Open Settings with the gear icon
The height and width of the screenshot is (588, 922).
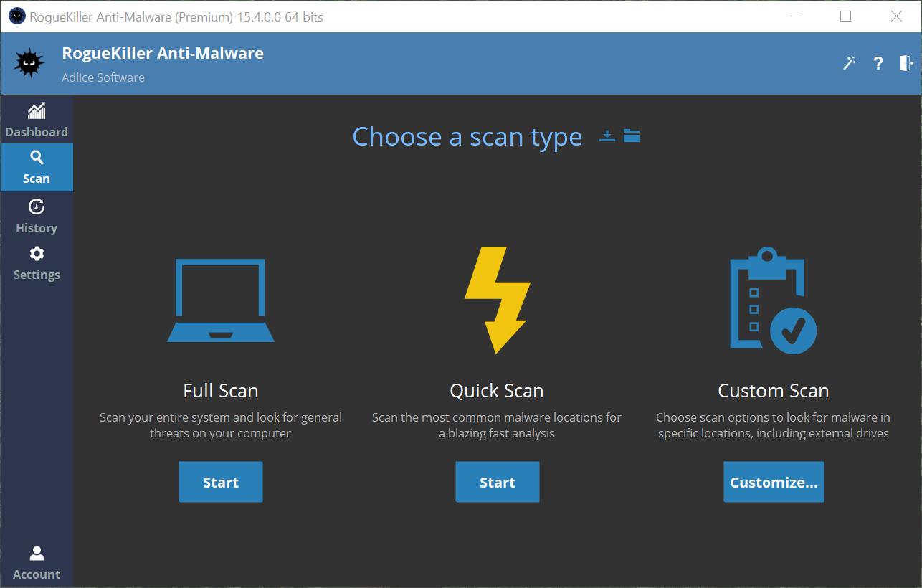click(x=37, y=253)
